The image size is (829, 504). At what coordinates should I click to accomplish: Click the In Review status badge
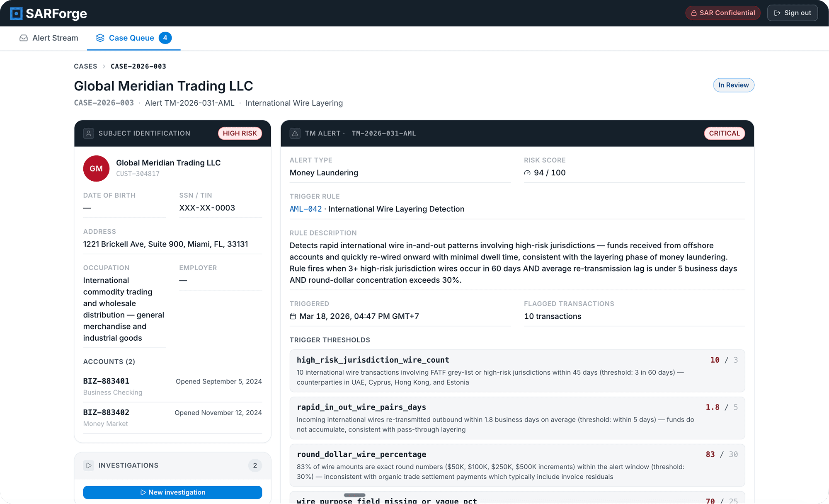click(x=733, y=85)
